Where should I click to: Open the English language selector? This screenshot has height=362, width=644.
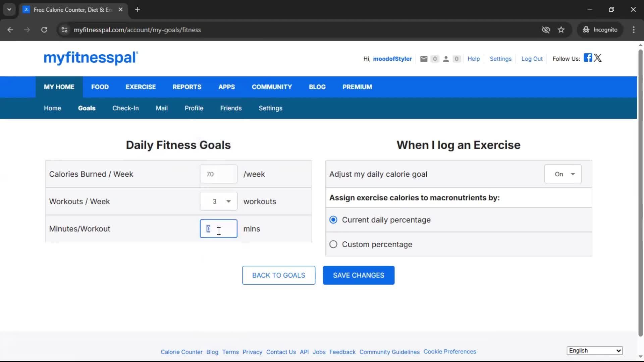pos(595,351)
